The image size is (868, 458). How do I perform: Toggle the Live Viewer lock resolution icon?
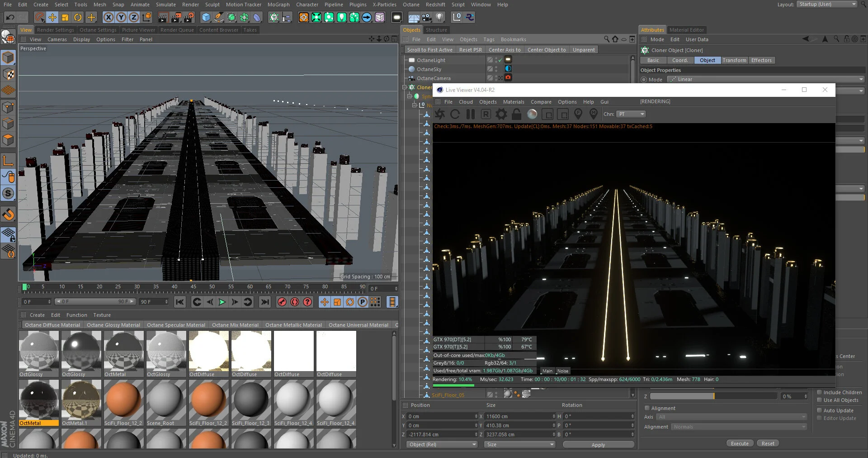[x=516, y=114]
